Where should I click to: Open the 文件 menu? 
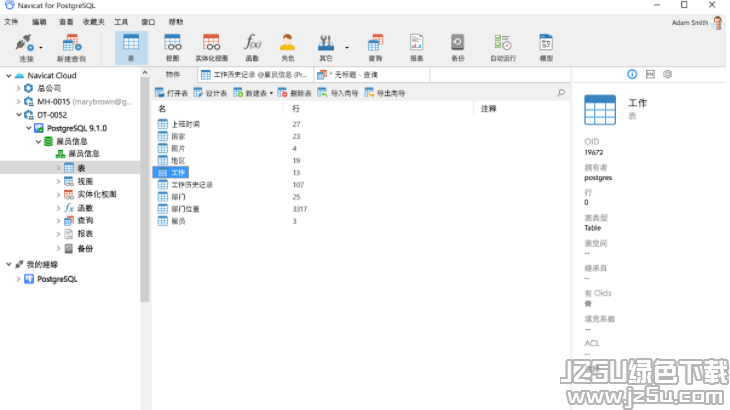[x=11, y=22]
